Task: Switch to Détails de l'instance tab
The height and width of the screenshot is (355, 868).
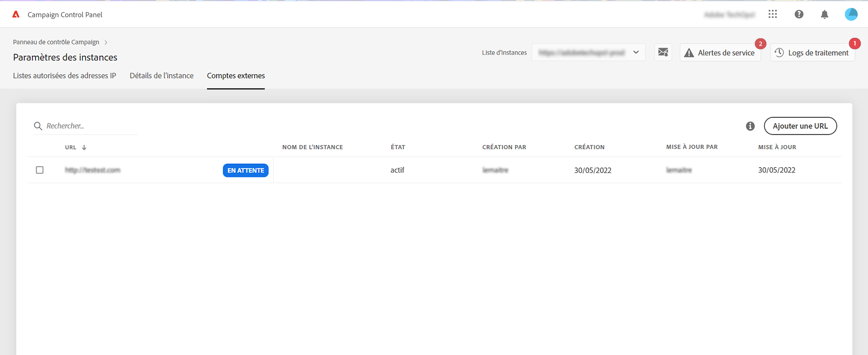Action: coord(161,75)
